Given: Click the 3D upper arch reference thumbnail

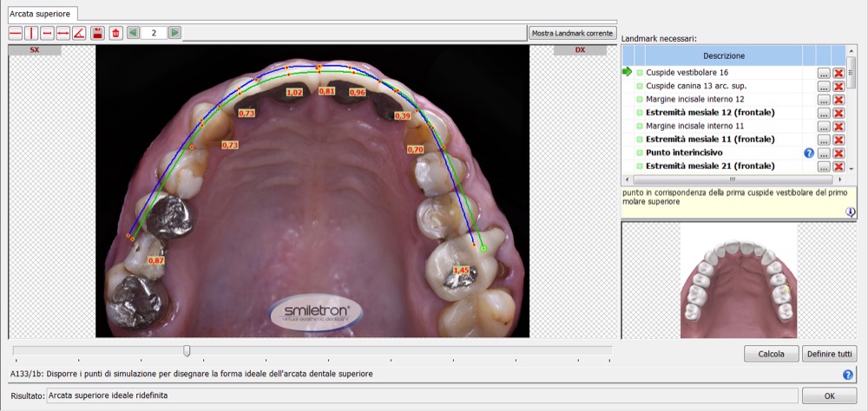Looking at the screenshot, I should (x=739, y=280).
